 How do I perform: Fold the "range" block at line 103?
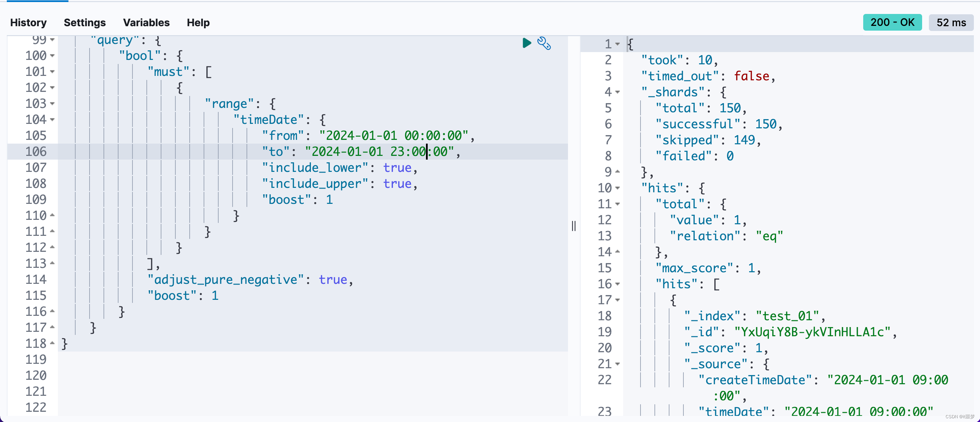52,104
